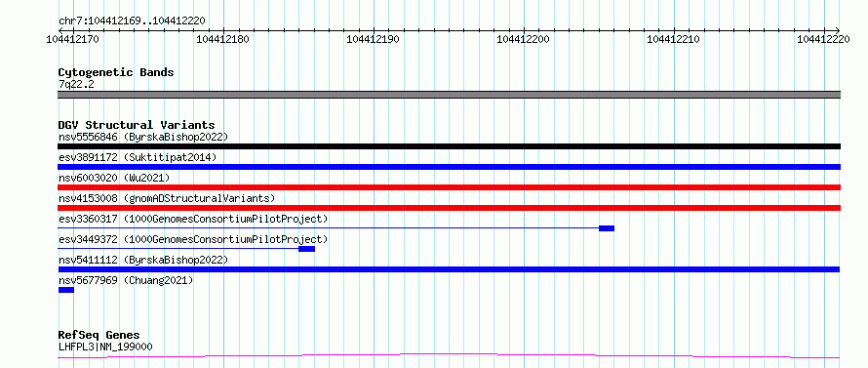Select the magenta LHFPL3 gene line

(x=449, y=355)
